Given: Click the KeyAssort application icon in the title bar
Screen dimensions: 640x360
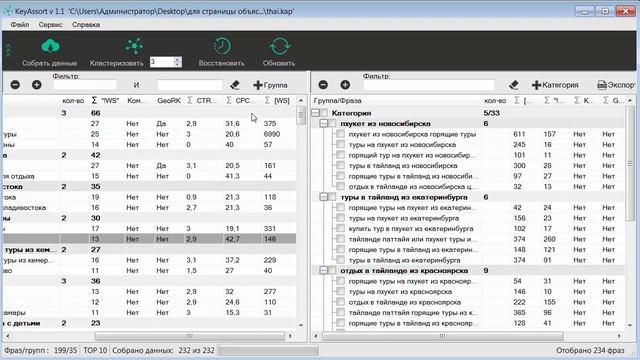Looking at the screenshot, I should [8, 11].
